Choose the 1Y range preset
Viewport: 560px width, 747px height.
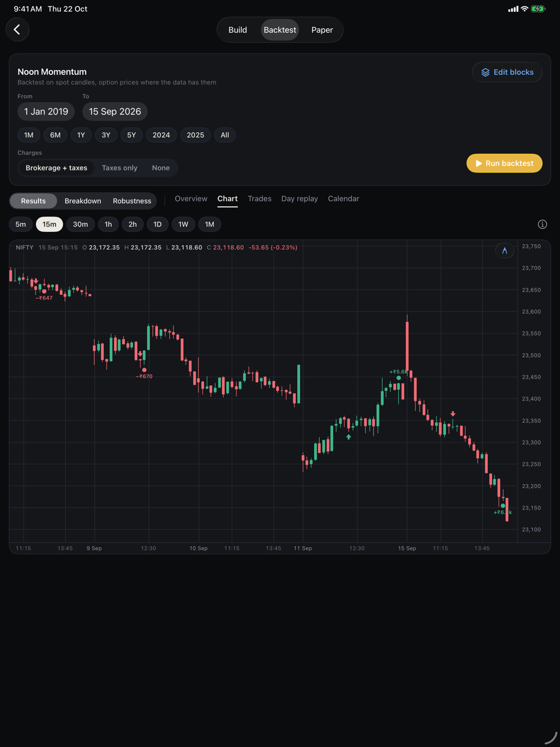(81, 135)
